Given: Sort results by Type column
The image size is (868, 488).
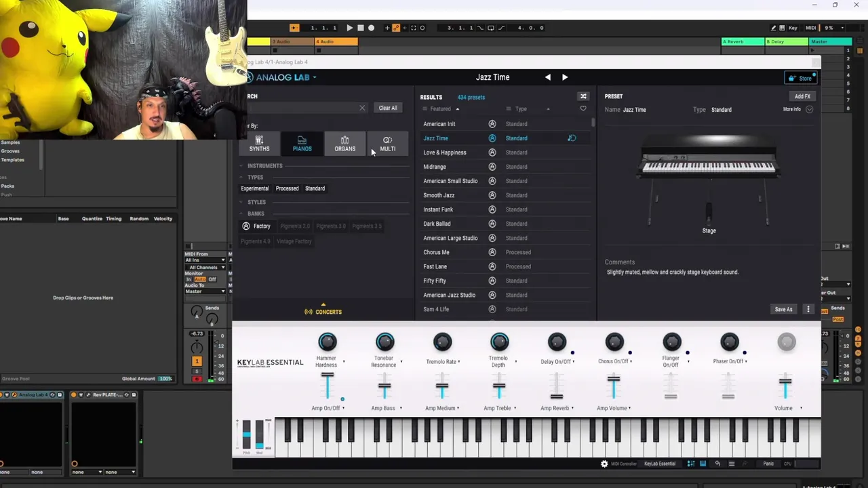Looking at the screenshot, I should coord(521,109).
